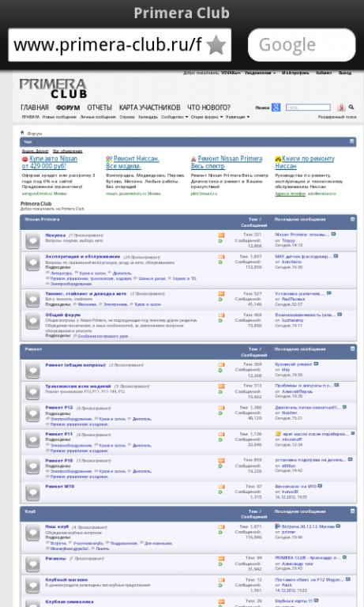The image size is (364, 607).
Task: Go to last post icon for Кузовной ремонт
Action: pyautogui.click(x=316, y=364)
